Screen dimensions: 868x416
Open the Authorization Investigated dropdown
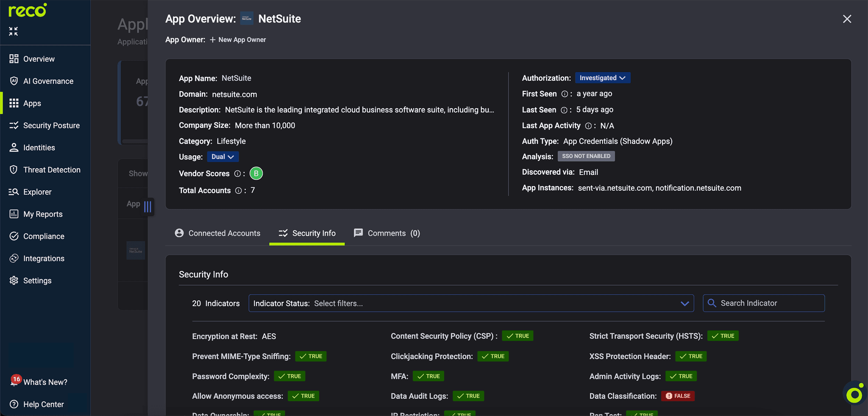click(603, 78)
